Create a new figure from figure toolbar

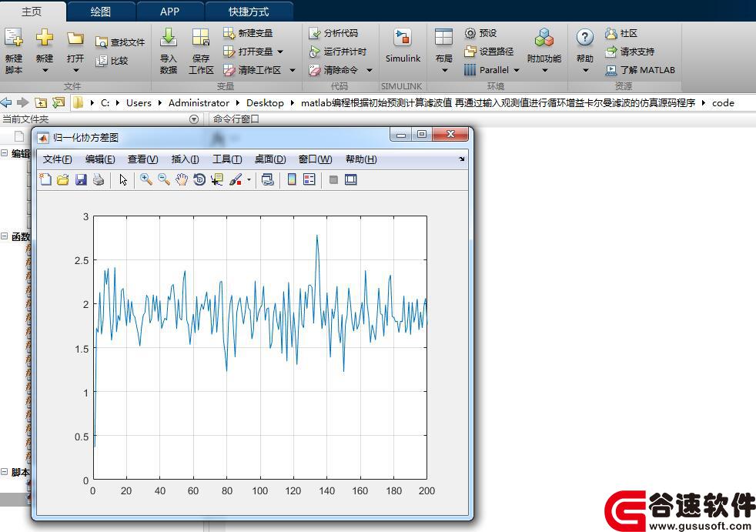tap(45, 180)
